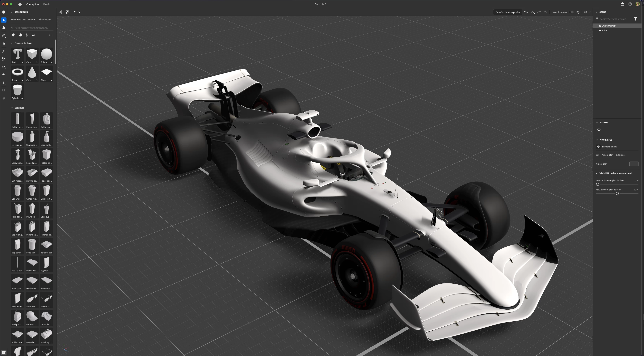Click the orbit camera tool

pyautogui.click(x=4, y=67)
